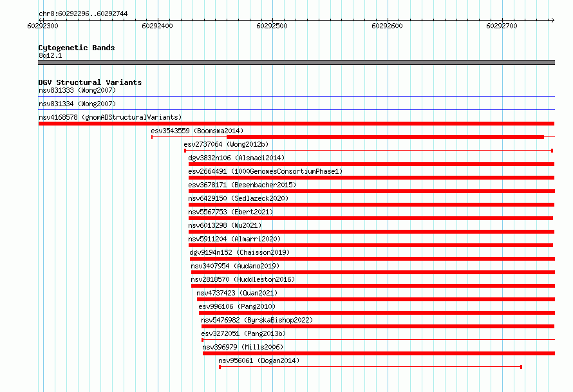Select the esv2737064 (Wong2012b) label

(226, 144)
